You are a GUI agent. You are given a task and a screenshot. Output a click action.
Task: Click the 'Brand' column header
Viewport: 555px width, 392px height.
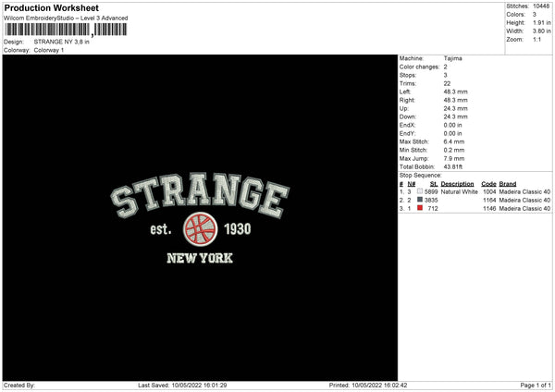[x=508, y=184]
